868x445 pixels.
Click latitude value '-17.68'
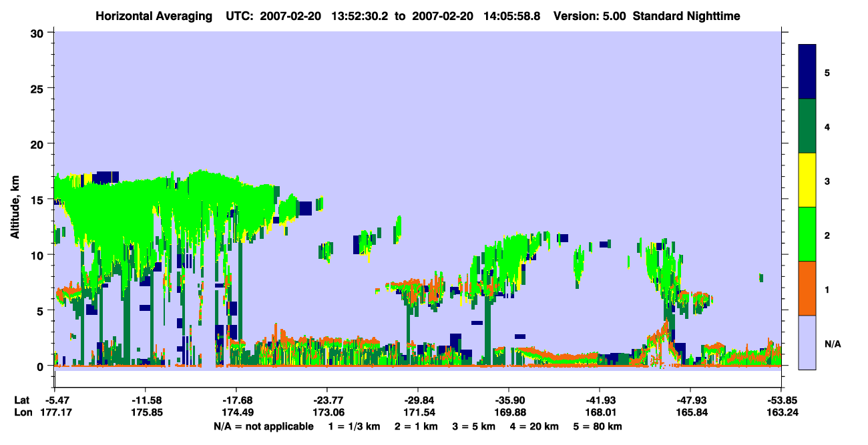(236, 400)
